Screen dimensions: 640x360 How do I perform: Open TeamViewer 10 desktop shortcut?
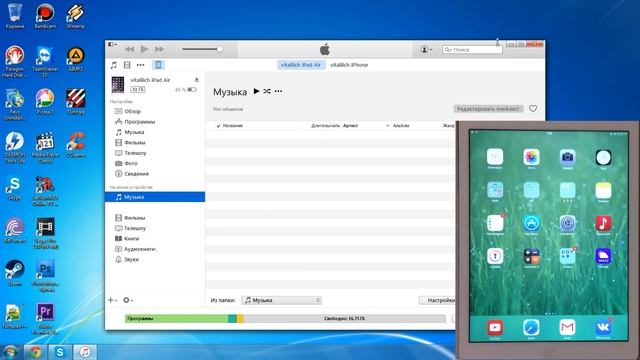[x=45, y=61]
